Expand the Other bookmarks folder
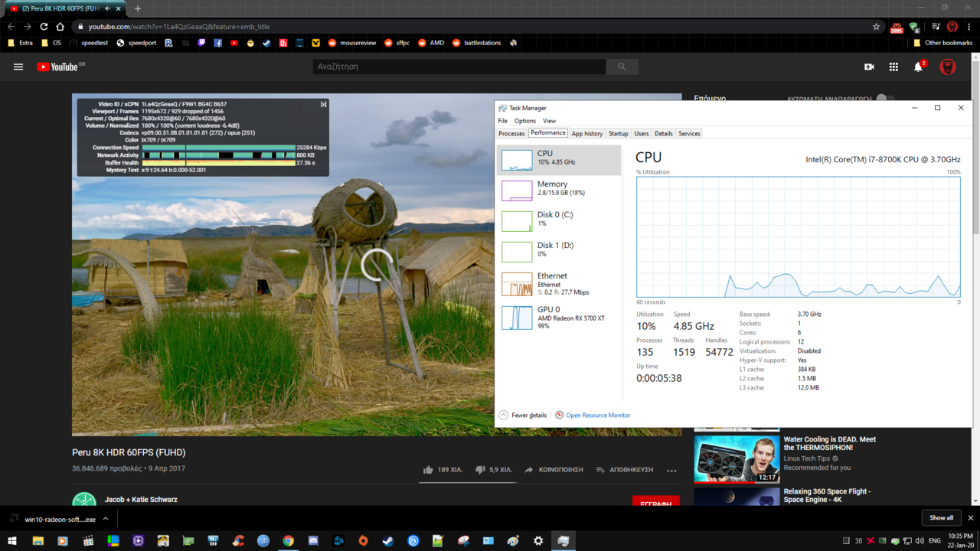 point(942,43)
